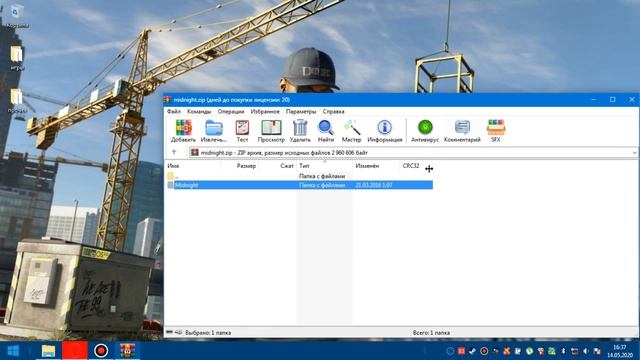Open the Параметры menu

coord(301,111)
